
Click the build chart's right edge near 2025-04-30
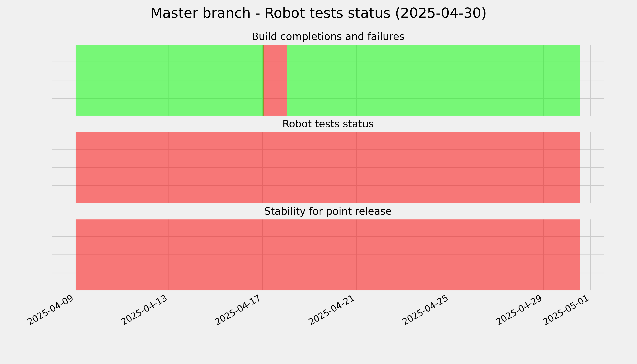(579, 80)
